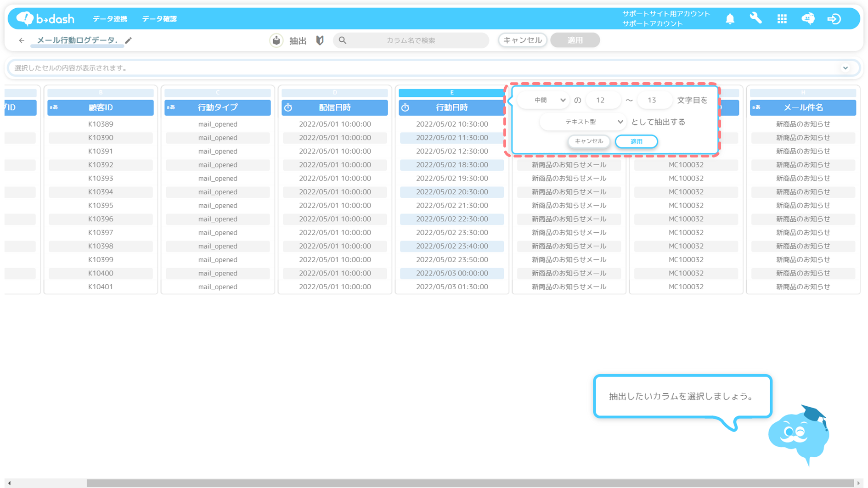868x488 pixels.
Task: Click 適用 in the extraction popup
Action: pos(636,141)
